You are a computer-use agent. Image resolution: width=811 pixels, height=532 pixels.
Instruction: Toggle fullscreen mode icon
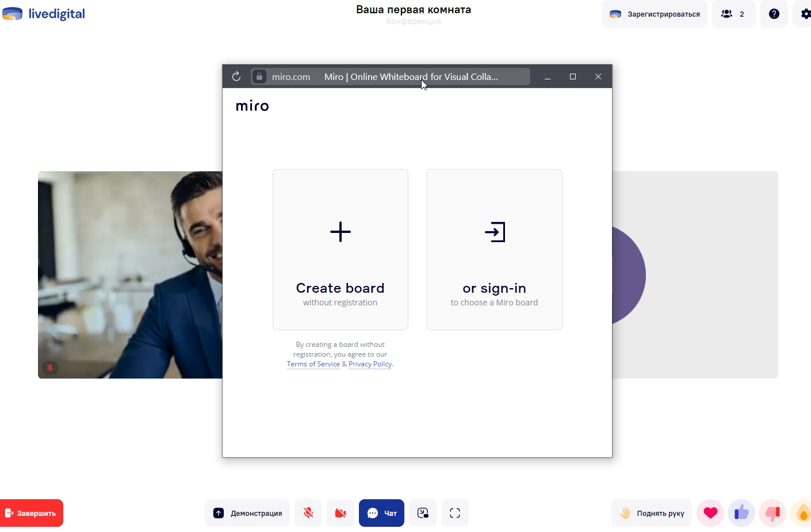(455, 513)
